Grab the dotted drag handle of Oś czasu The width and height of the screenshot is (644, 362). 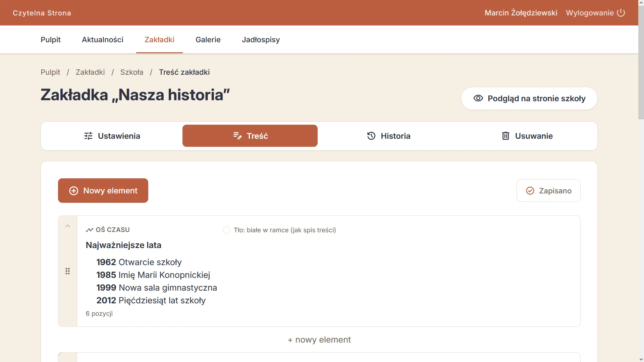[x=67, y=271]
